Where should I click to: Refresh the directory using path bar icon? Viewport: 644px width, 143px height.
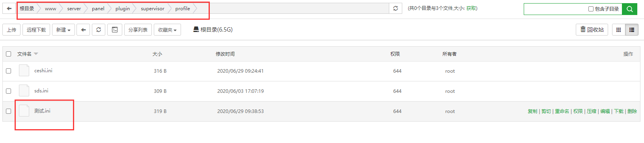click(x=396, y=8)
